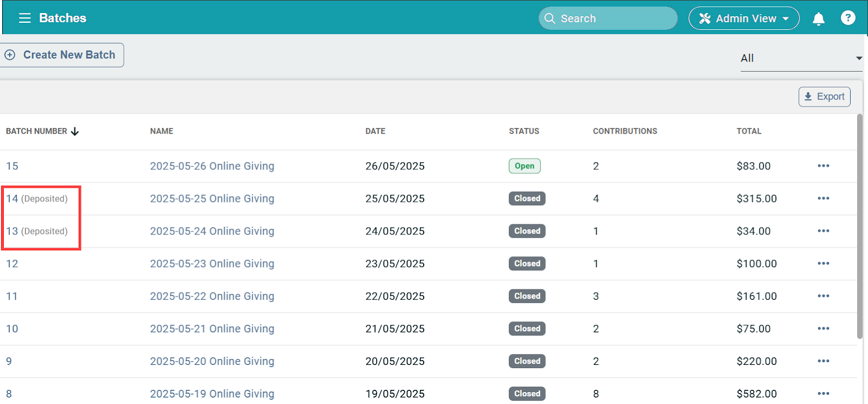Open 2025-05-19 Online Giving batch
This screenshot has width=868, height=404.
(212, 394)
